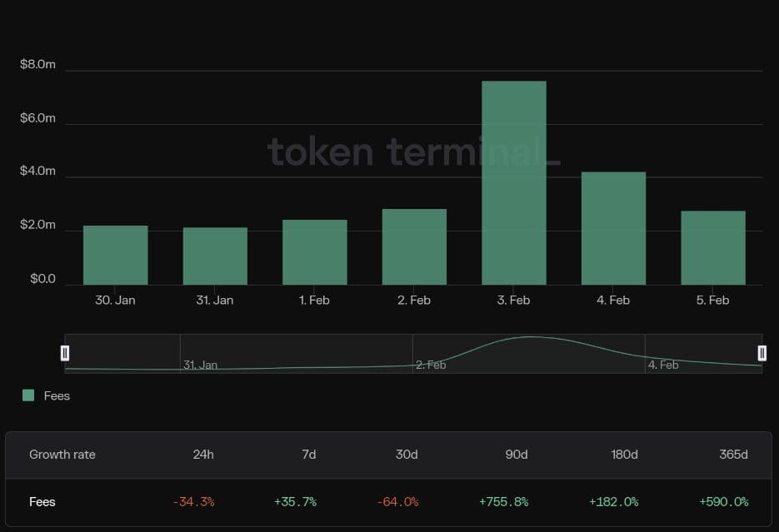Select the 5. Feb fees bar

point(712,246)
